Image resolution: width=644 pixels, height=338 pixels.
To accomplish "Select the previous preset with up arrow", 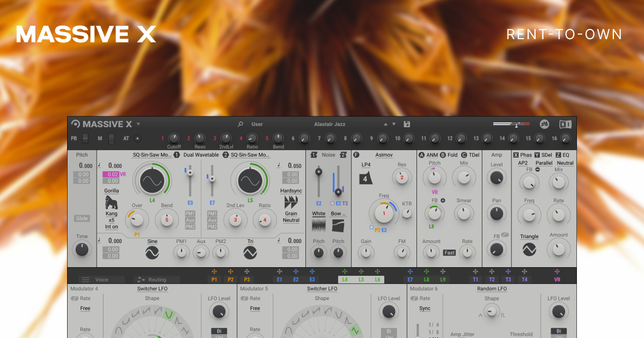I will click(x=385, y=124).
